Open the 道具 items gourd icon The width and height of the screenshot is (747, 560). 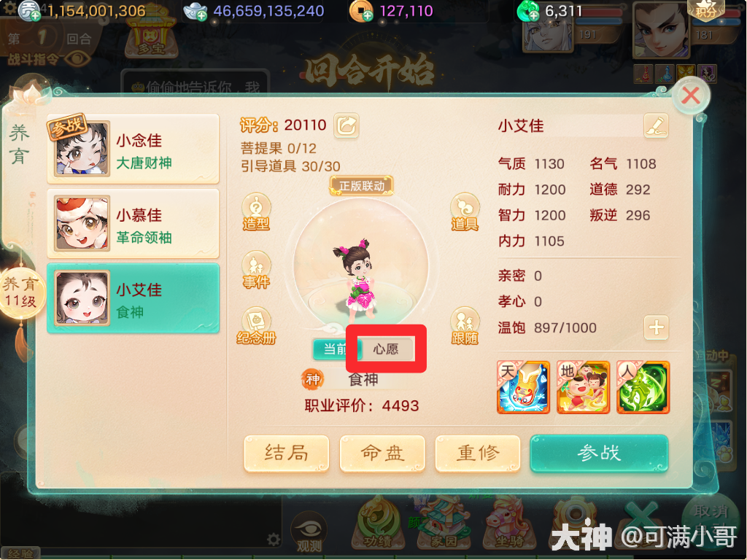[465, 212]
